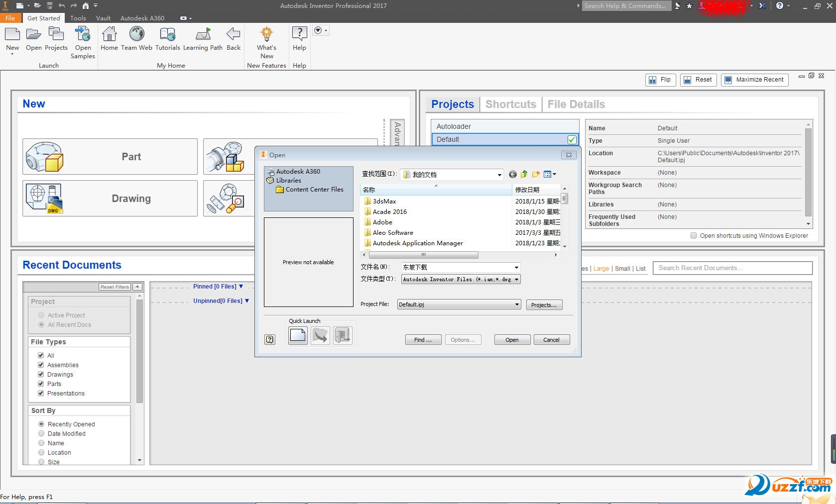836x504 pixels.
Task: Expand the New button dropdown arrow
Action: [x=12, y=54]
